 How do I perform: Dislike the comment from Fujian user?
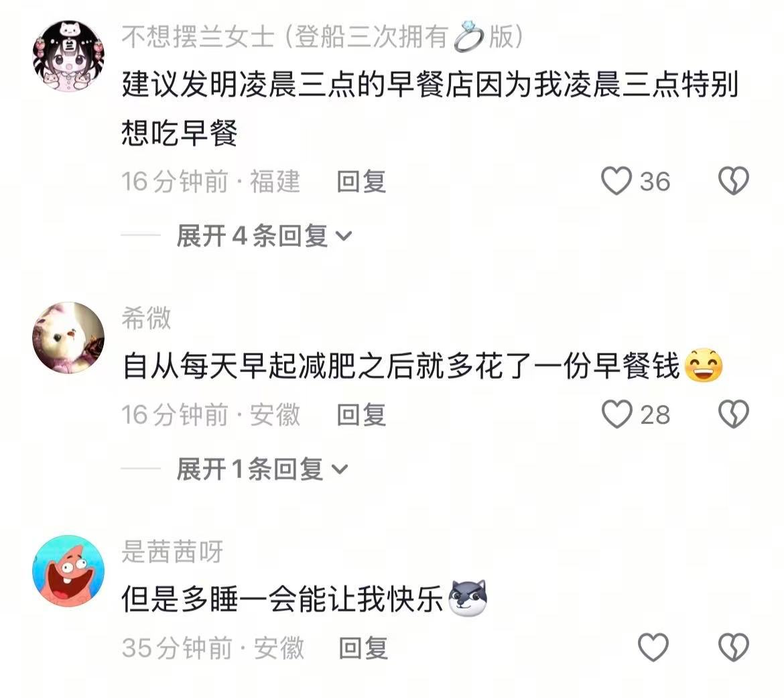point(734,180)
